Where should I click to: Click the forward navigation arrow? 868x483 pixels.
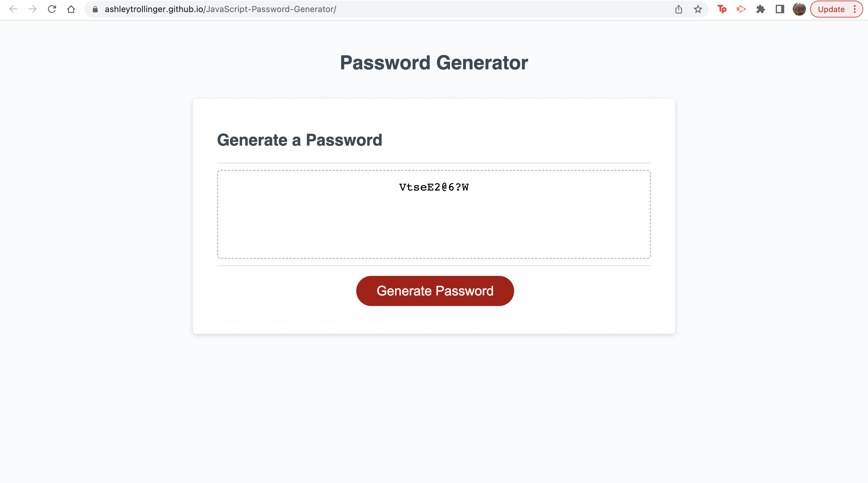point(33,9)
